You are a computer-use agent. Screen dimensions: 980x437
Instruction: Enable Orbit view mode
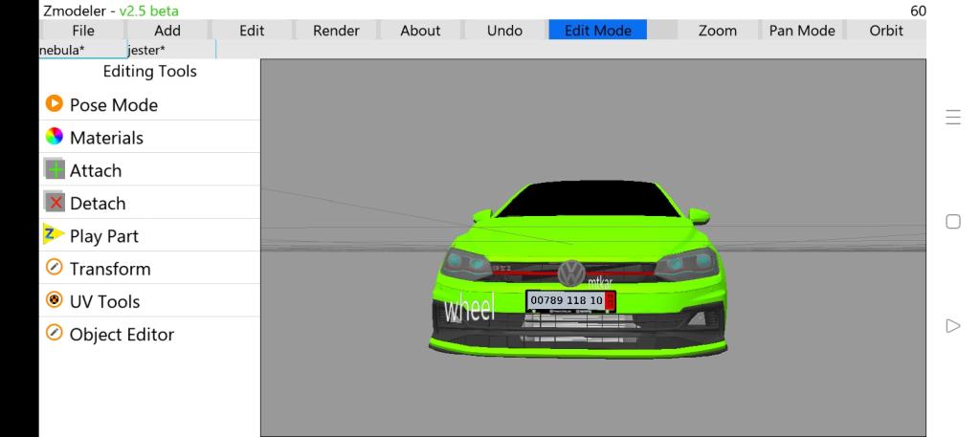[x=886, y=30]
